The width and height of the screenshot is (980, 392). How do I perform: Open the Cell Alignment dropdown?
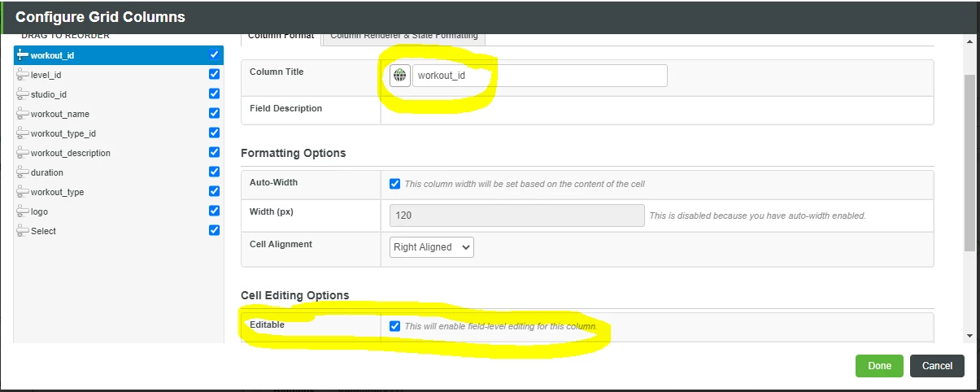click(x=432, y=247)
